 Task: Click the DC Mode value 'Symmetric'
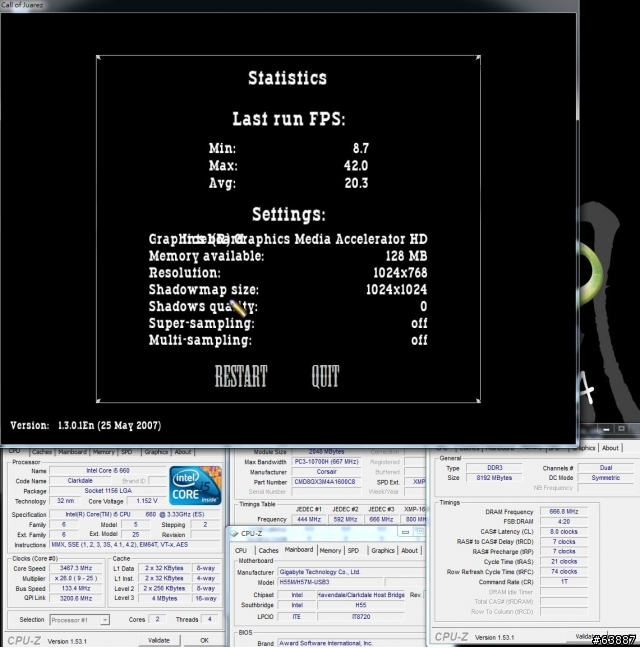click(606, 478)
